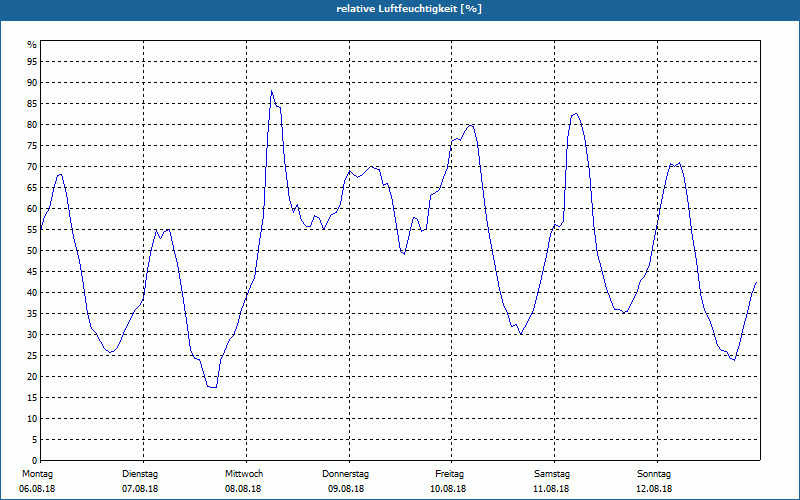Click the 95 y-axis value
Viewport: 800px width, 500px height.
(x=32, y=62)
